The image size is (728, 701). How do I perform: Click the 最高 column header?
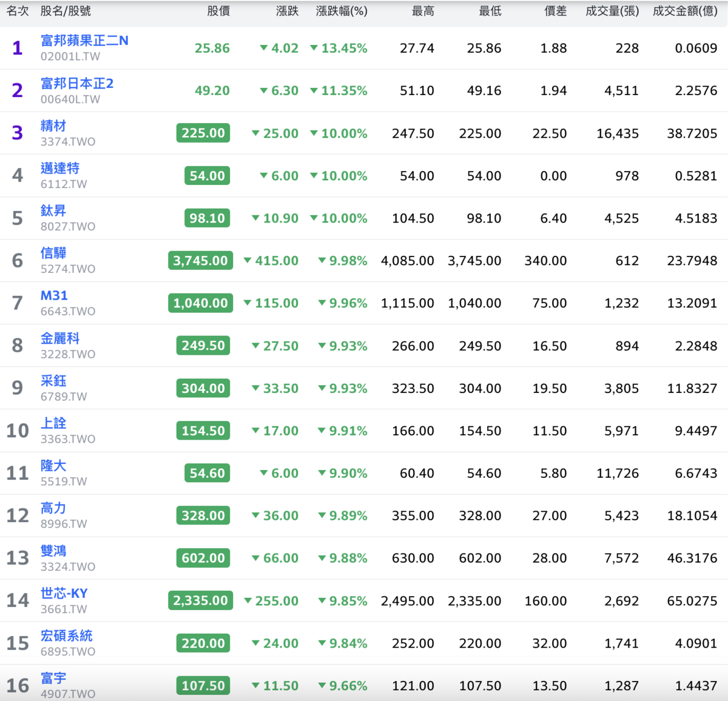pos(423,11)
